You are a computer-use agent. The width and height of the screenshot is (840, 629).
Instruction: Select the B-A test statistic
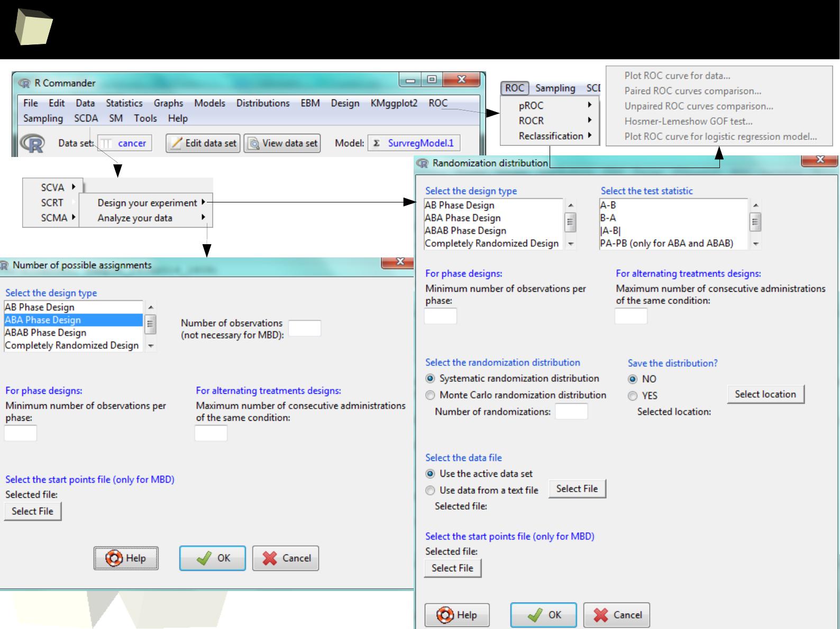(x=673, y=218)
